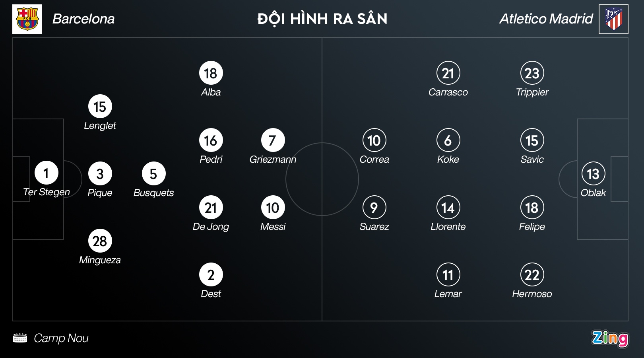Click the stadium icon beside Camp Nou
644x358 pixels.
click(x=20, y=338)
